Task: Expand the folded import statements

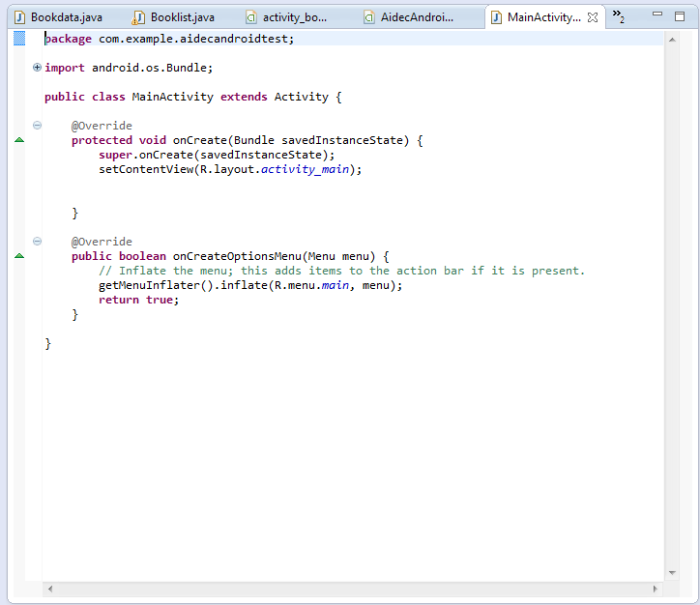Action: [x=37, y=68]
